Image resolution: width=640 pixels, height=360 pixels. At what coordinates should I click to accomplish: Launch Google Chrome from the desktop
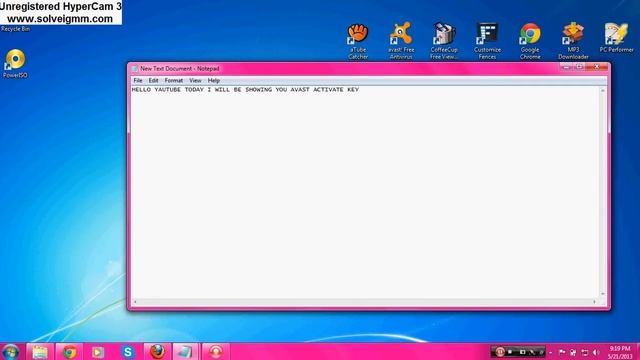coord(530,41)
